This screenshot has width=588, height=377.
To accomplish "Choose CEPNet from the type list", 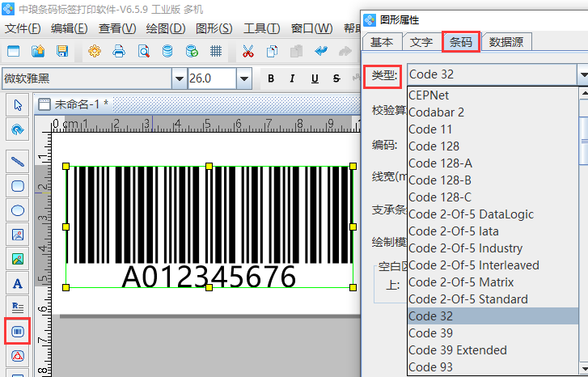I will click(x=493, y=95).
